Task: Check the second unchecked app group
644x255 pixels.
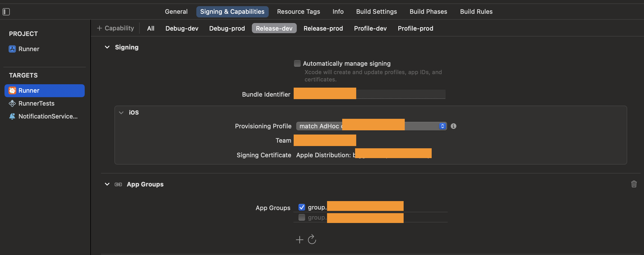Action: coord(302,217)
